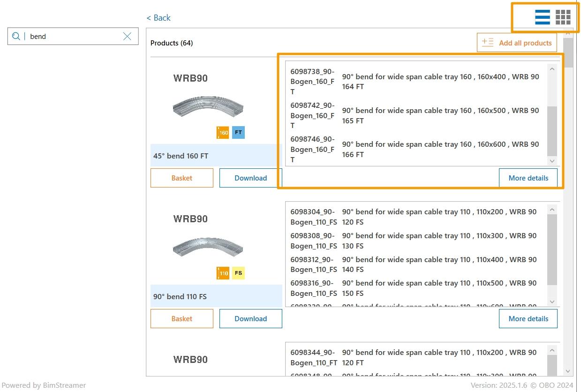Click the orange 160 badge icon
Viewport: 581px width, 392px height.
coord(223,133)
